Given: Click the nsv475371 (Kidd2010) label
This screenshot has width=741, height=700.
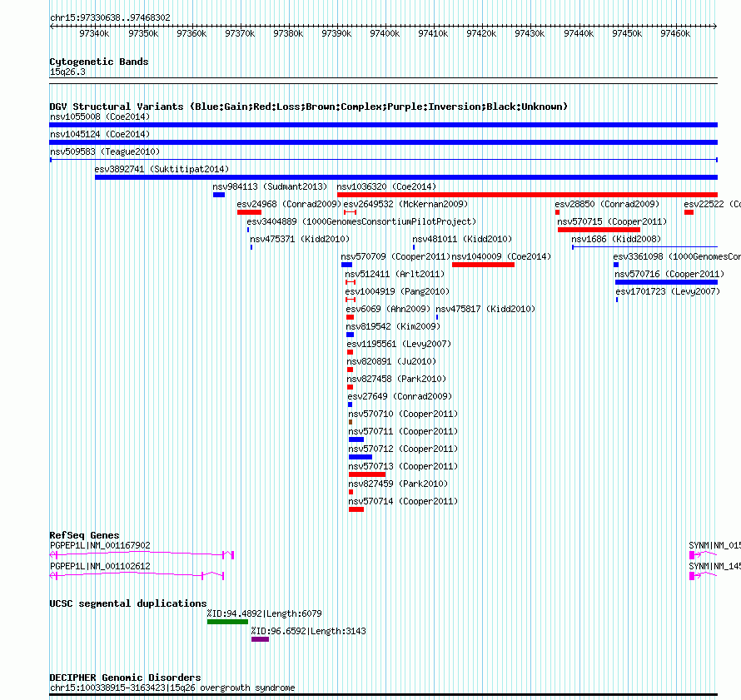Looking at the screenshot, I should tap(300, 239).
